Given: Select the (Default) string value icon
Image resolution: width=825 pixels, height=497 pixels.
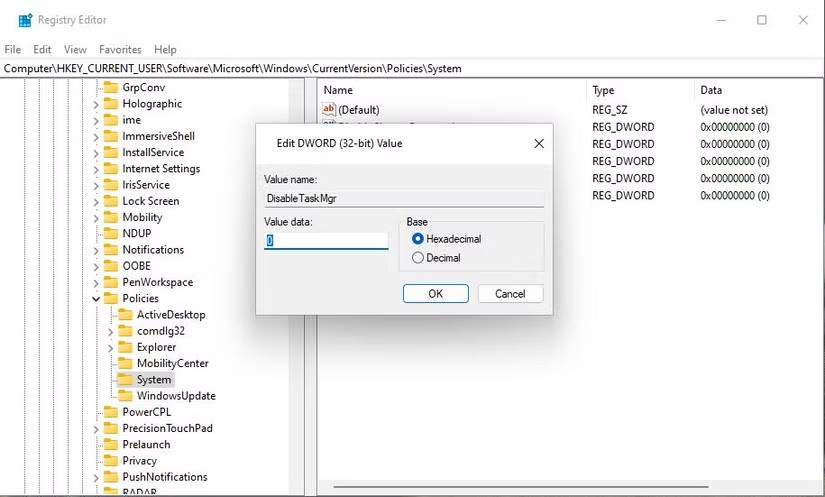Looking at the screenshot, I should point(329,109).
